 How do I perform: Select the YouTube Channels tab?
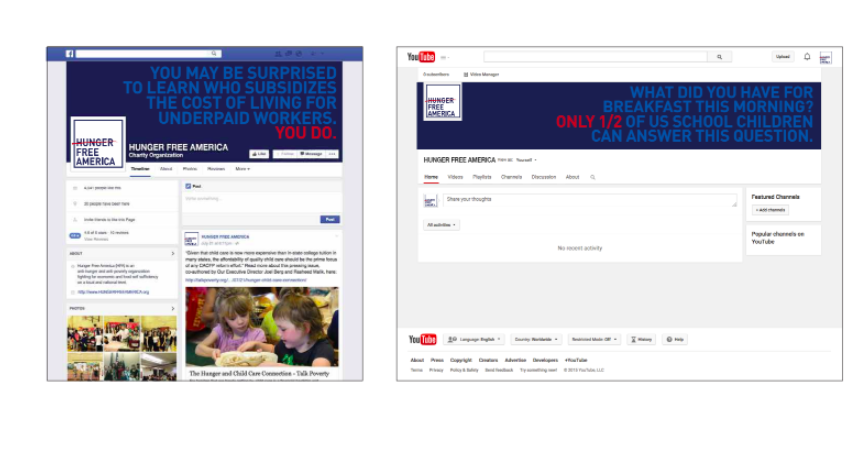[511, 177]
